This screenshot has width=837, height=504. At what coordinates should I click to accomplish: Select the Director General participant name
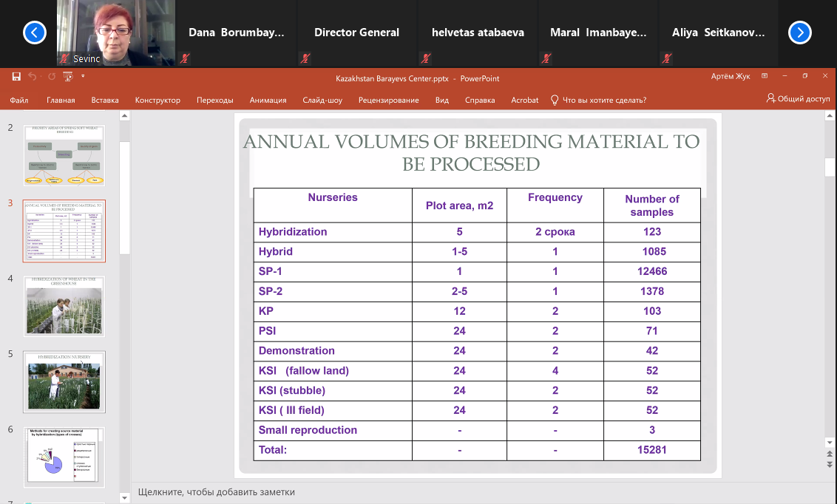coord(356,33)
